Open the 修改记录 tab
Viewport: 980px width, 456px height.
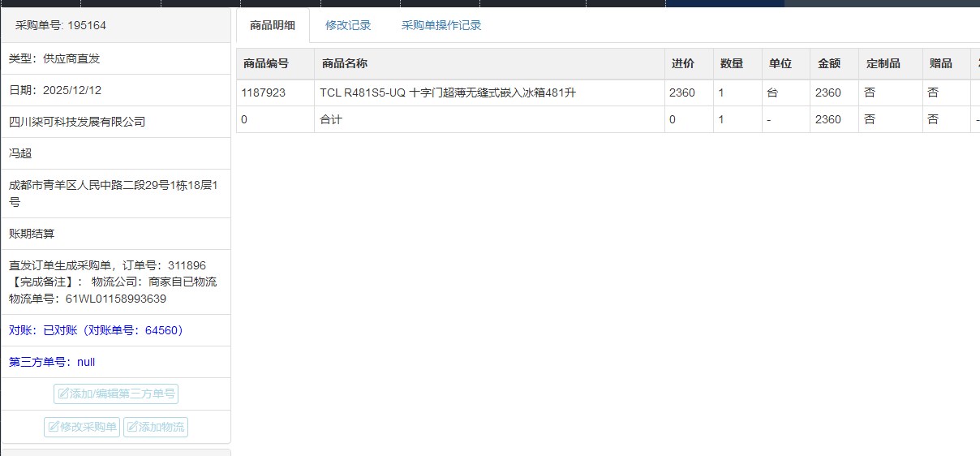348,25
